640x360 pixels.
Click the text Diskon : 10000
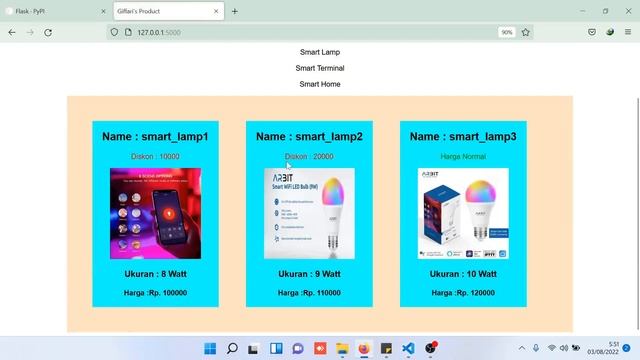coord(155,156)
